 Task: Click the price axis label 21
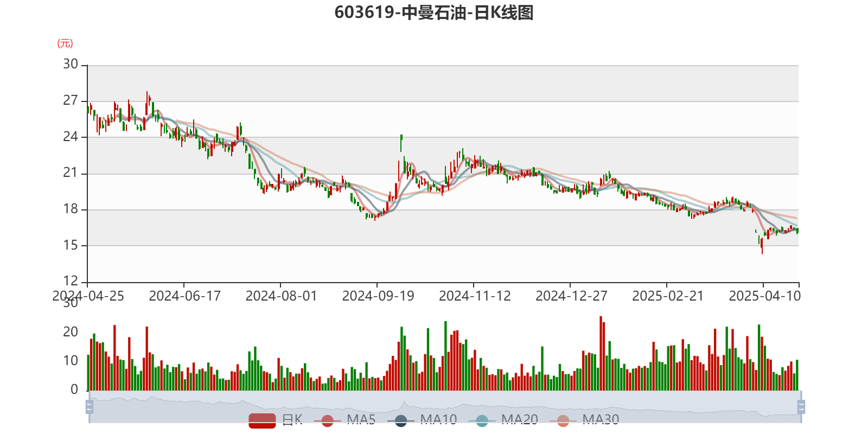(x=71, y=173)
